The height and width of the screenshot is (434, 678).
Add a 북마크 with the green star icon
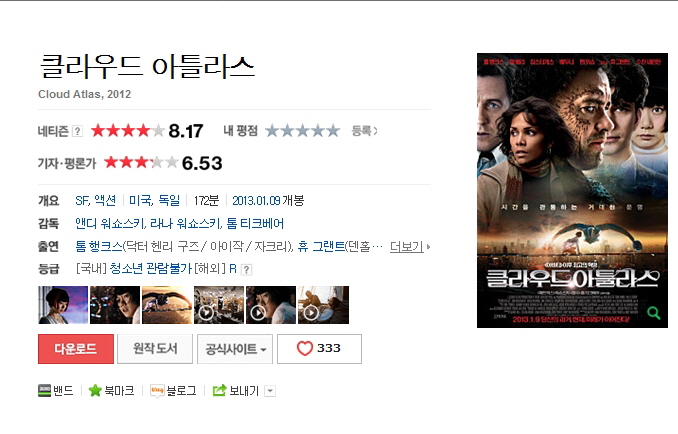[95, 391]
